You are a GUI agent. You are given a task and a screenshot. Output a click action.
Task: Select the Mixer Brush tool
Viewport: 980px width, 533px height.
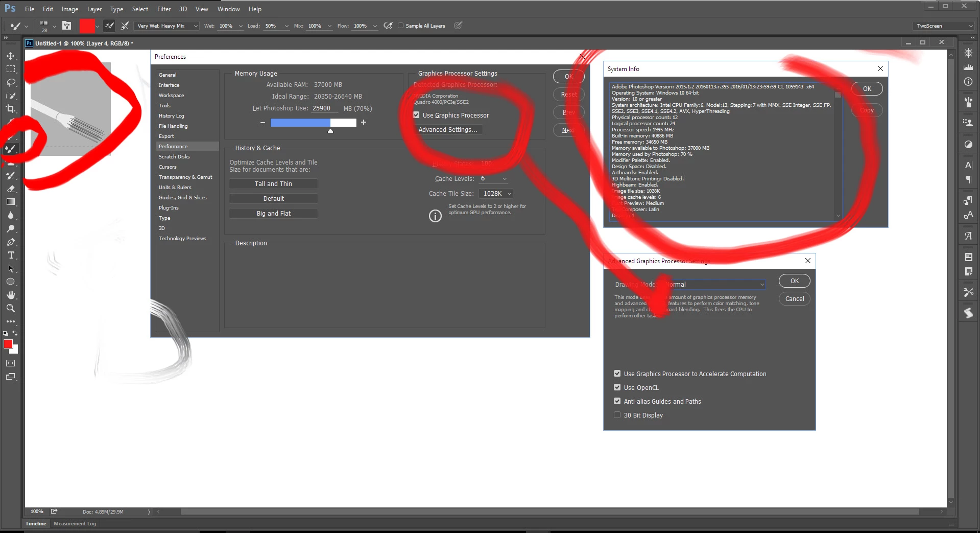pos(11,149)
